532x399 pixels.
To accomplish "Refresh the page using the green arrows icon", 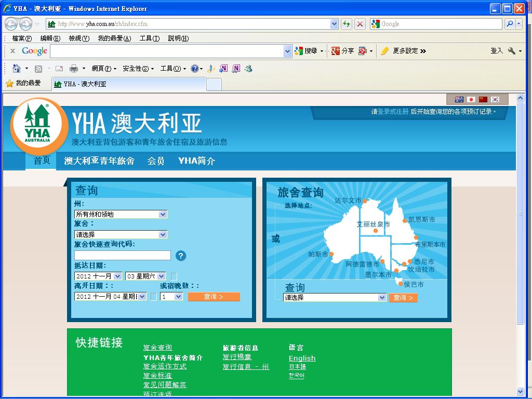I will [346, 24].
